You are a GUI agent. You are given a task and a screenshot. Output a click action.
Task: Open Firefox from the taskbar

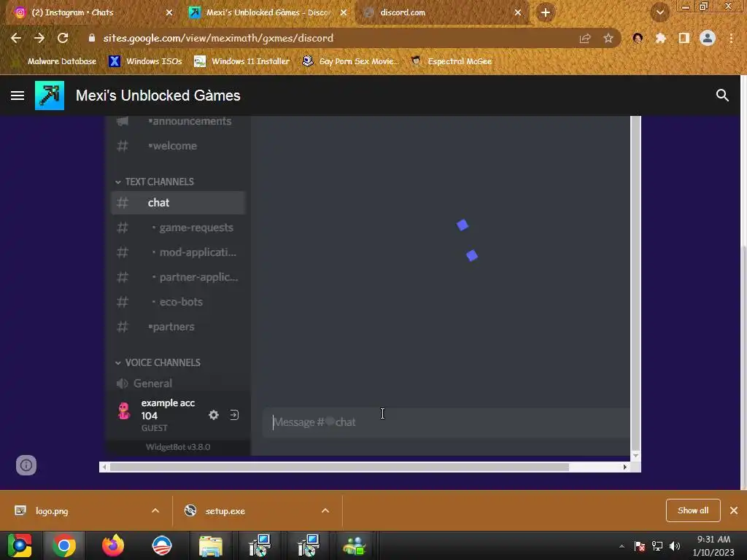pyautogui.click(x=113, y=545)
